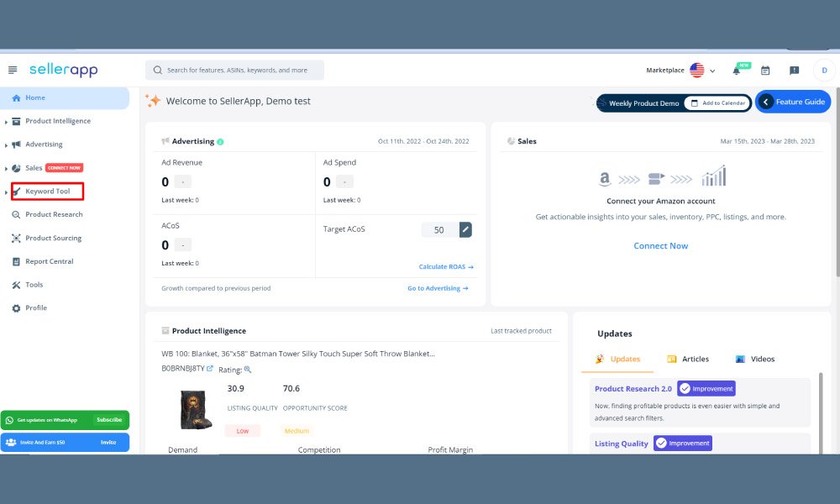The width and height of the screenshot is (840, 504).
Task: Toggle the hamburger sidebar menu icon
Action: [x=13, y=70]
